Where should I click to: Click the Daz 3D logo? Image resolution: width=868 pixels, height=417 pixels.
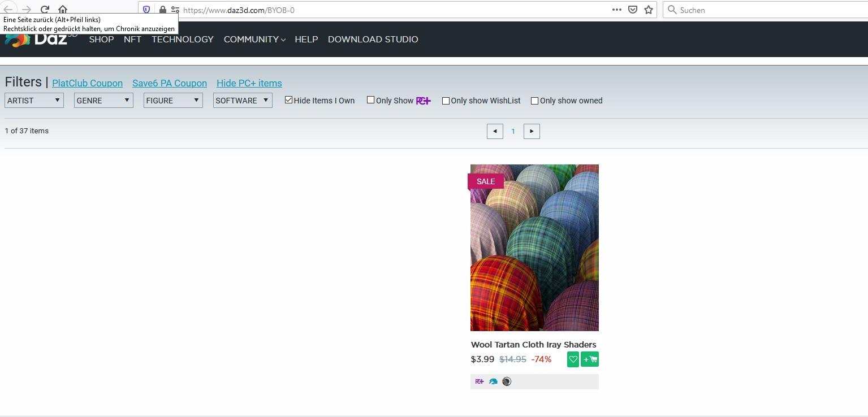point(41,40)
